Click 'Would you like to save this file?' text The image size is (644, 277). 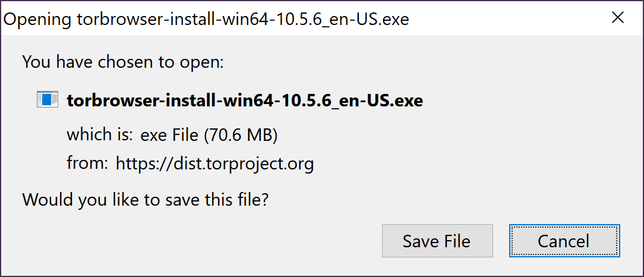pos(146,199)
